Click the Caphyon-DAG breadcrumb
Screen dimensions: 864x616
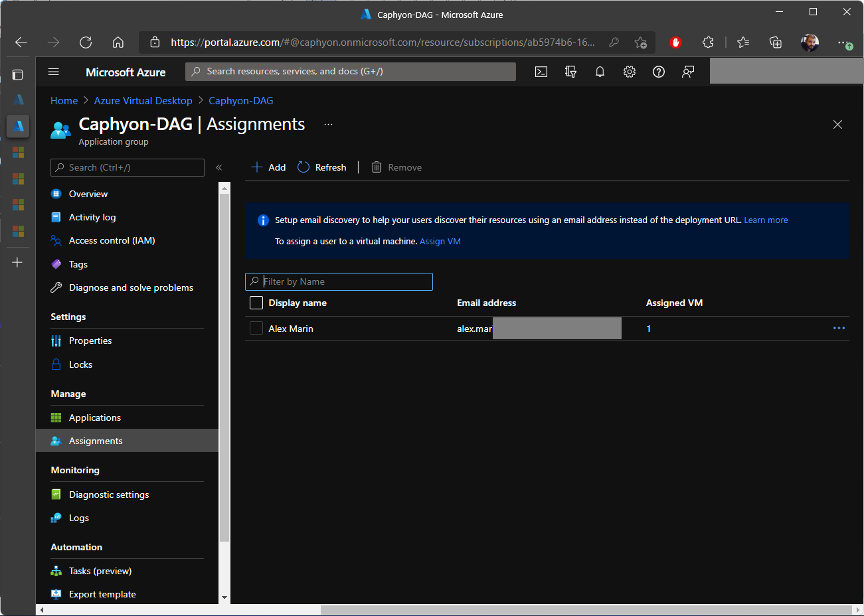pos(241,101)
